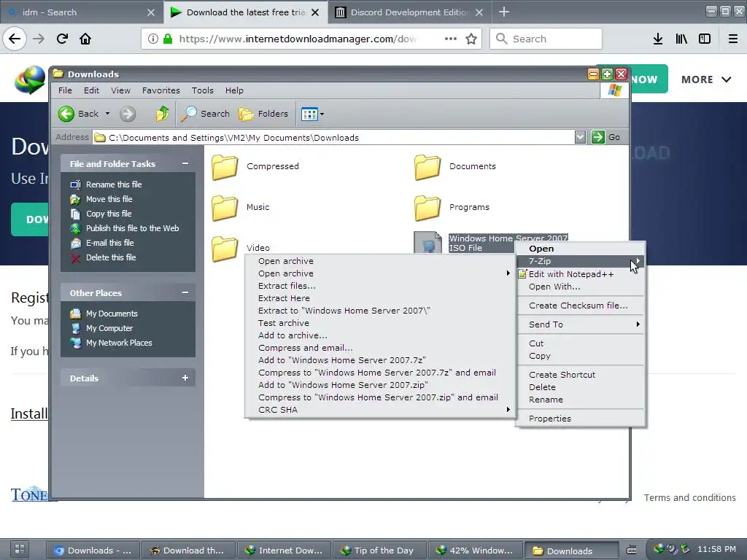The width and height of the screenshot is (747, 560).
Task: Click Firefox reload button
Action: 62,39
